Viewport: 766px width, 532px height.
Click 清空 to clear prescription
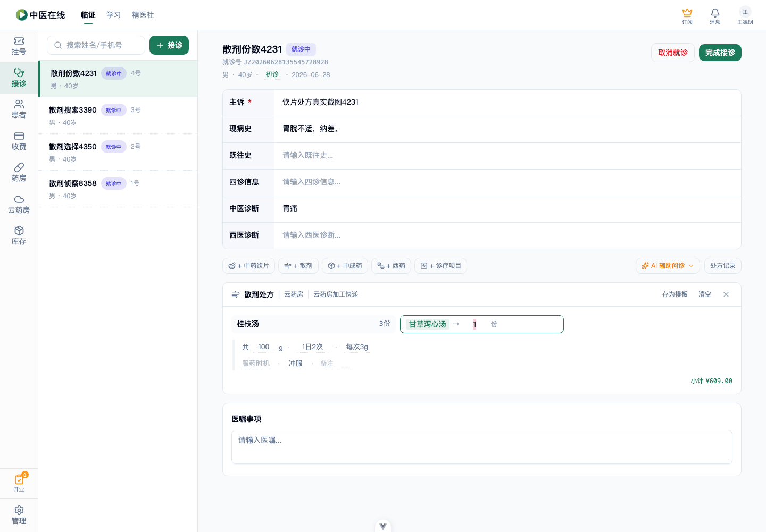pos(705,294)
